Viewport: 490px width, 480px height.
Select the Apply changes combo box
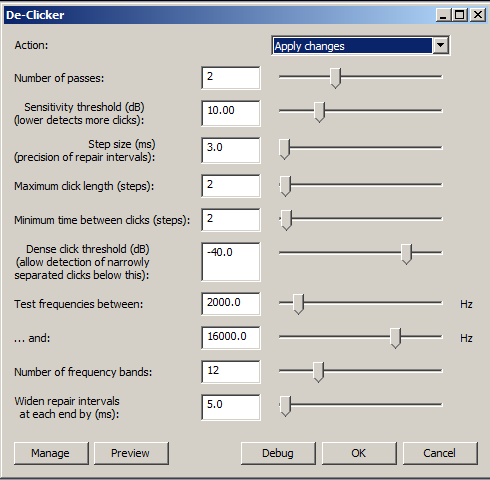pyautogui.click(x=360, y=45)
